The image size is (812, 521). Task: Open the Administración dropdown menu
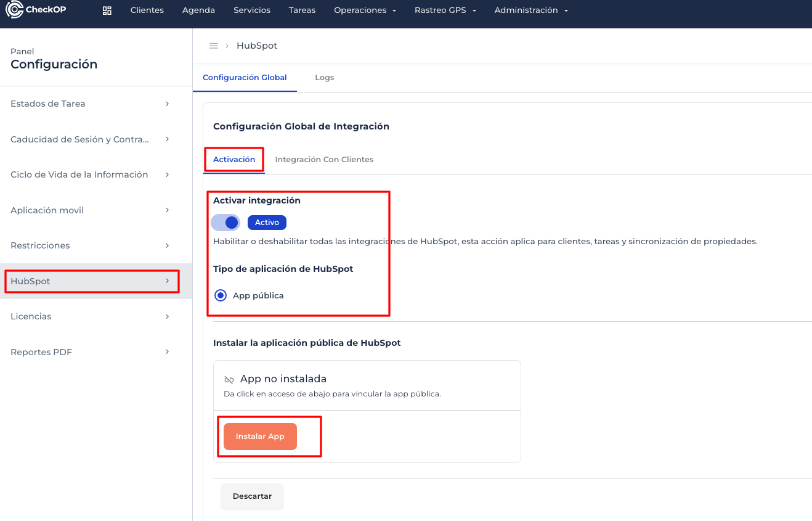[x=530, y=10]
